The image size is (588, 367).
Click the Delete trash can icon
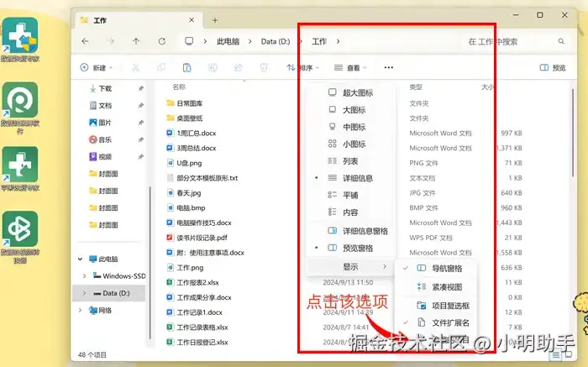coord(264,67)
